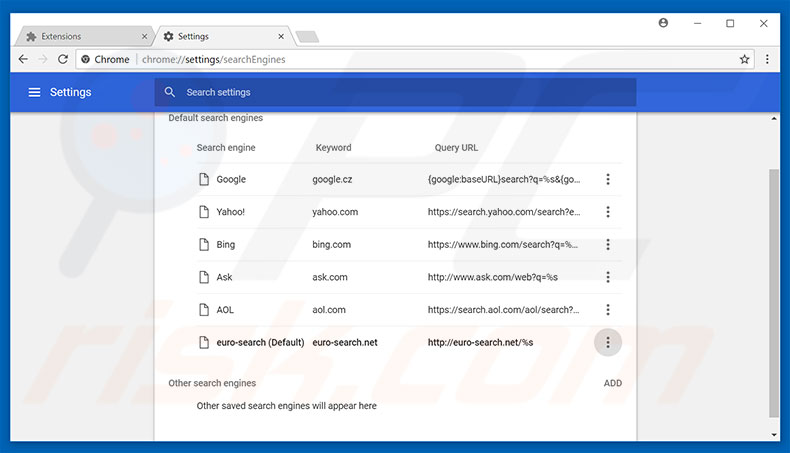Image resolution: width=790 pixels, height=453 pixels.
Task: Click the AOL search engine name
Action: pos(225,309)
